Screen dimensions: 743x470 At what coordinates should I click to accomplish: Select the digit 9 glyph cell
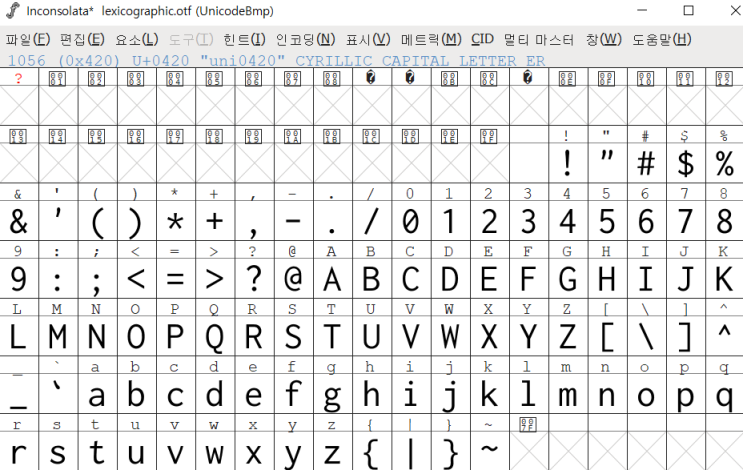pos(19,279)
